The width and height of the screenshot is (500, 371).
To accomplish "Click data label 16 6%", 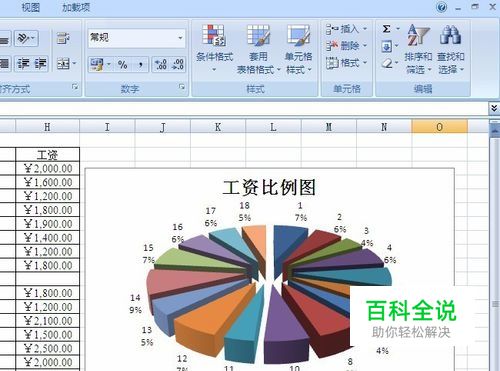I will 178,233.
